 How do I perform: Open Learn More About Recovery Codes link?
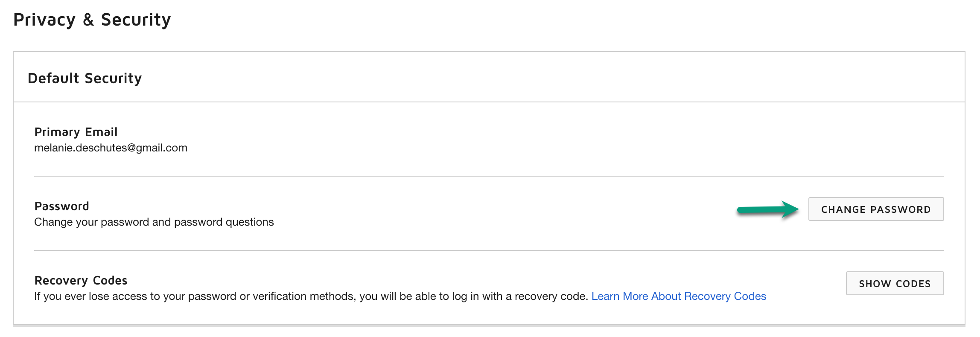pos(678,296)
